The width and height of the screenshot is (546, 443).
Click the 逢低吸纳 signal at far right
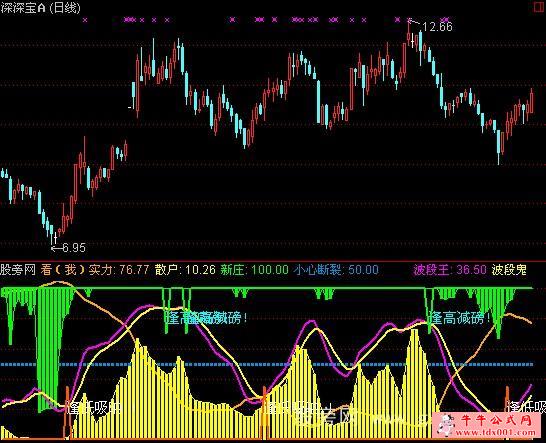tap(527, 406)
